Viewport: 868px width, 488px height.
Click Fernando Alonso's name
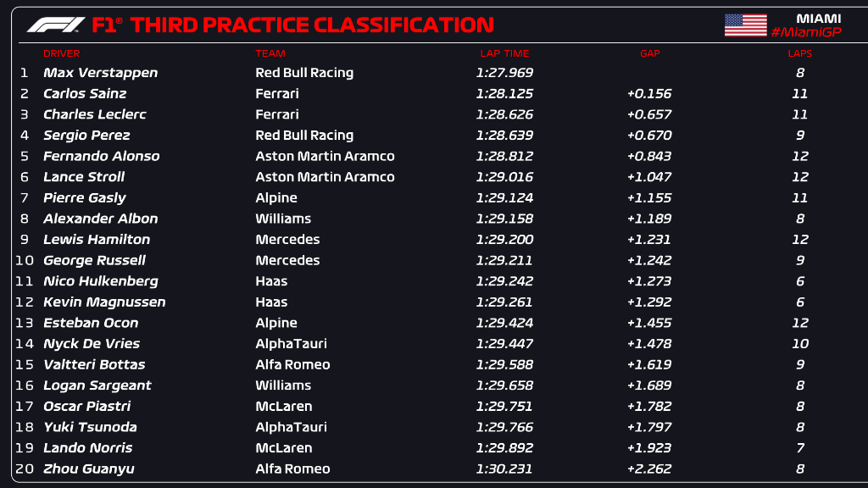(x=101, y=156)
